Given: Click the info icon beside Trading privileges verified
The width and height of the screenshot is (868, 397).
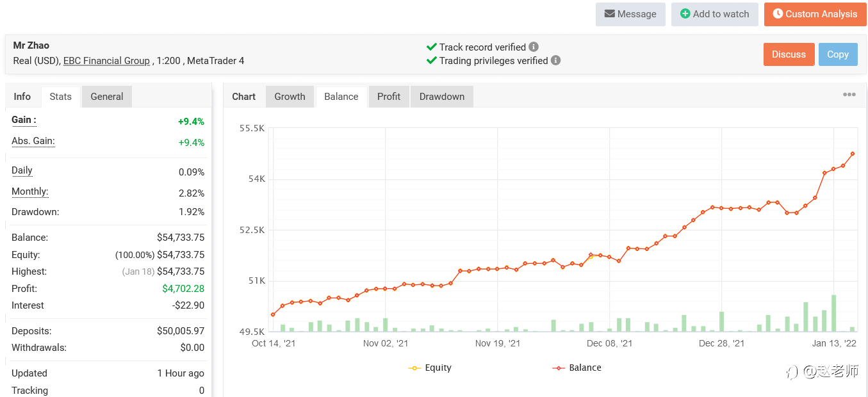Looking at the screenshot, I should [x=555, y=60].
